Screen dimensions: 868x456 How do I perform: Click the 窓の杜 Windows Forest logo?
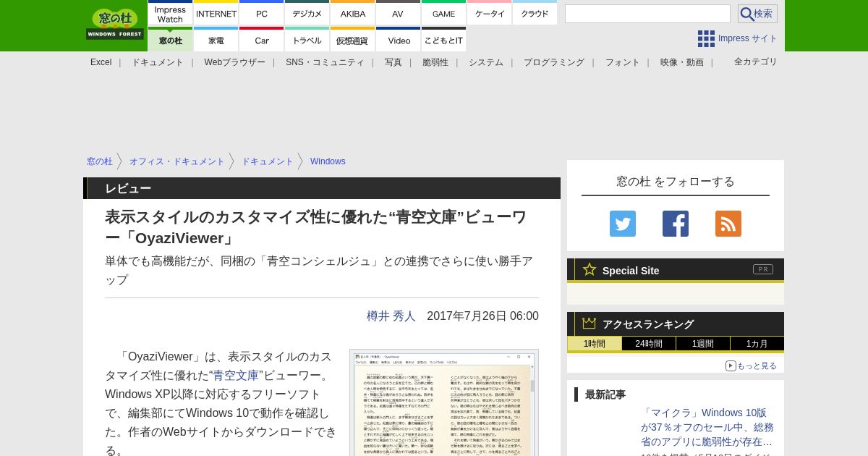tap(114, 25)
